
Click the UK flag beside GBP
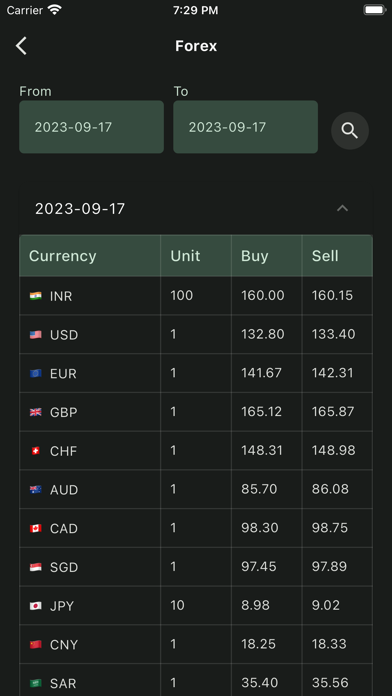coord(36,412)
